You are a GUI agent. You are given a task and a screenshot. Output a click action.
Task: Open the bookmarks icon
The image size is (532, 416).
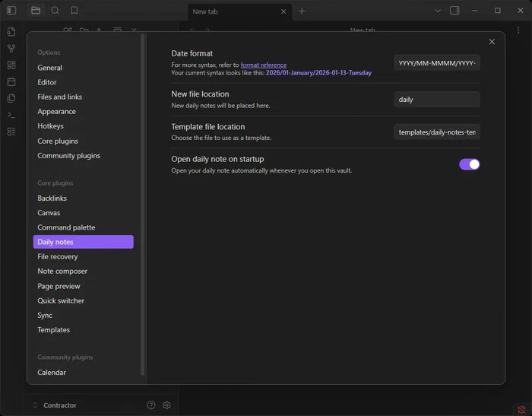pyautogui.click(x=74, y=11)
